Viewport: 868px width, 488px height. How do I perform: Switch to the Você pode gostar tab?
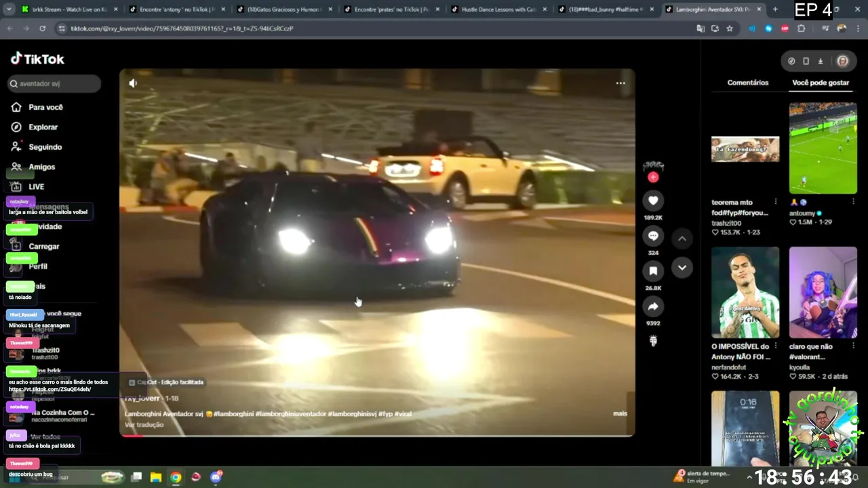pyautogui.click(x=821, y=83)
